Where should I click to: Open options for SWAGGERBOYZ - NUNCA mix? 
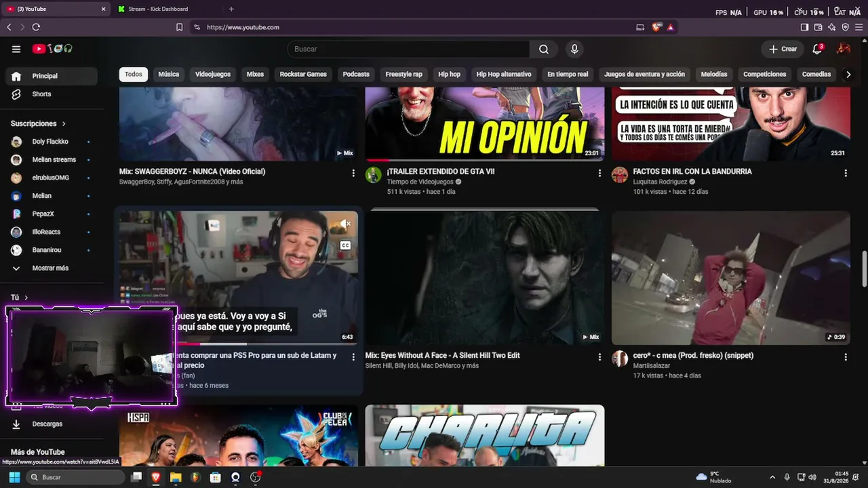[353, 174]
